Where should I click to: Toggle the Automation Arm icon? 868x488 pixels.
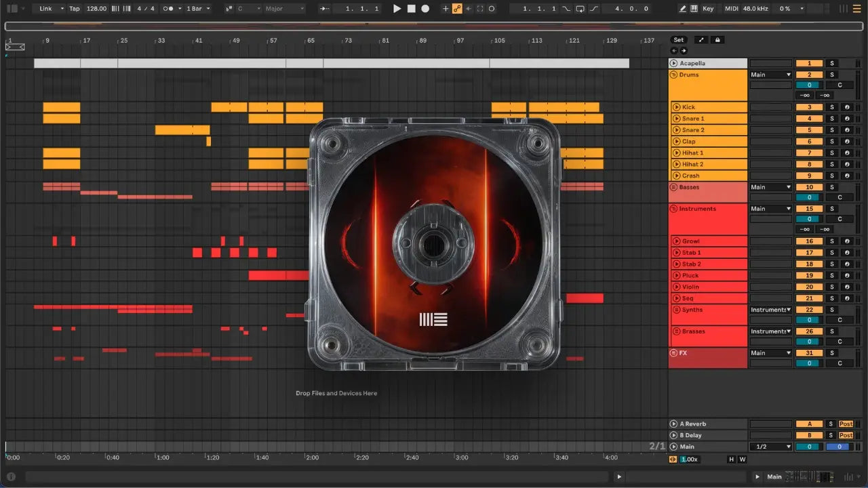pyautogui.click(x=457, y=9)
